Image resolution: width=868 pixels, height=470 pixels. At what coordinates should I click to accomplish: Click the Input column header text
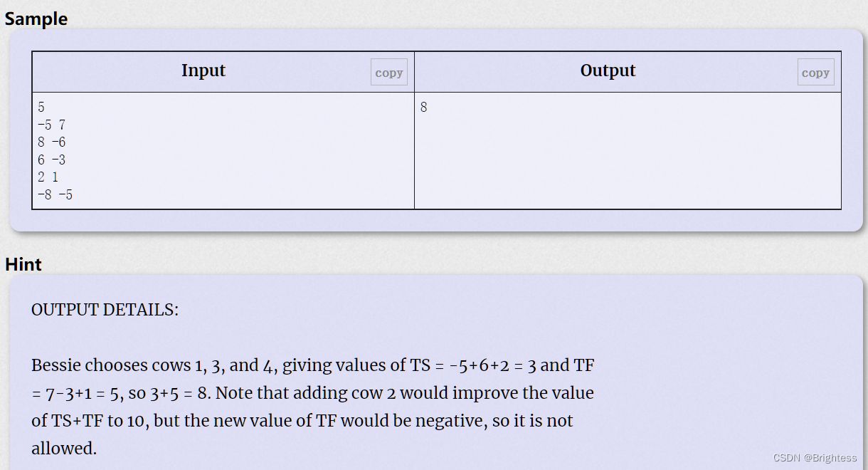point(203,70)
